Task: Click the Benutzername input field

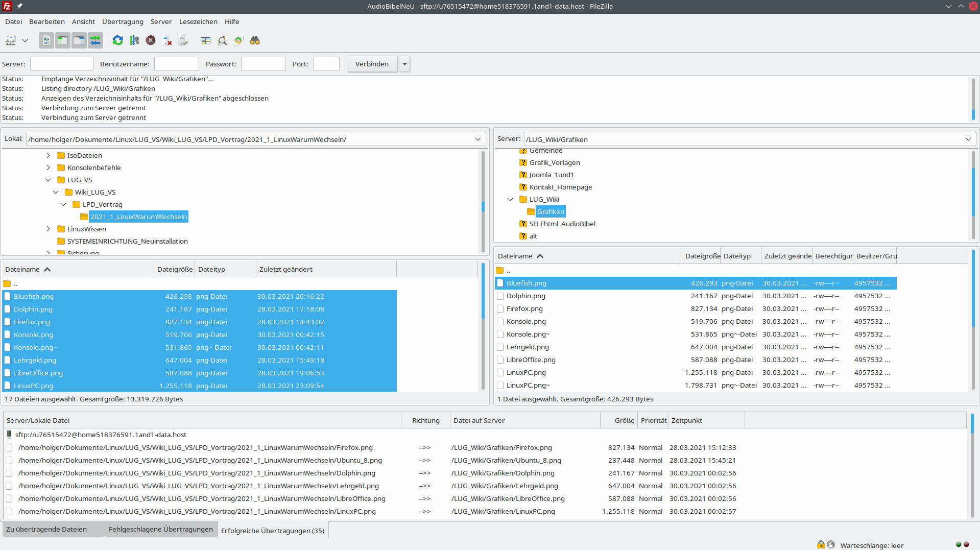Action: (x=176, y=64)
